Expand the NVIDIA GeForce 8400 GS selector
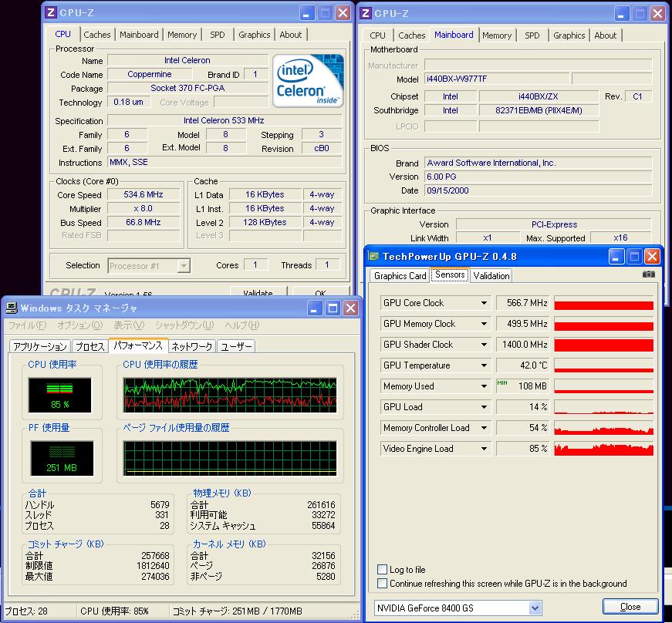 coord(535,608)
